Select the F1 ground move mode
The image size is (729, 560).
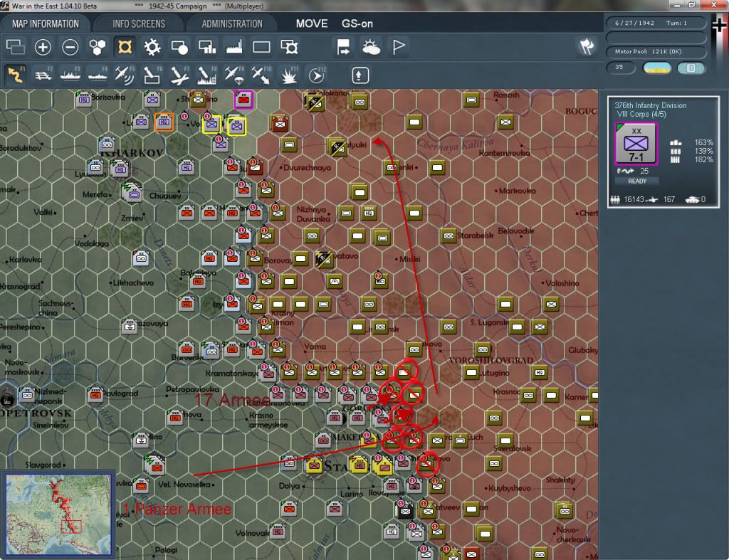16,75
